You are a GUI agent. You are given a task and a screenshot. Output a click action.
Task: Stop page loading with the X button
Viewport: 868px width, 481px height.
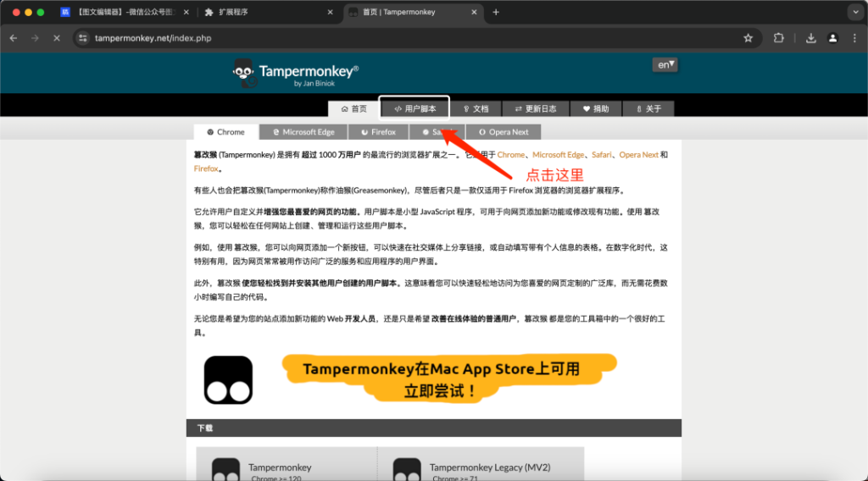point(56,38)
